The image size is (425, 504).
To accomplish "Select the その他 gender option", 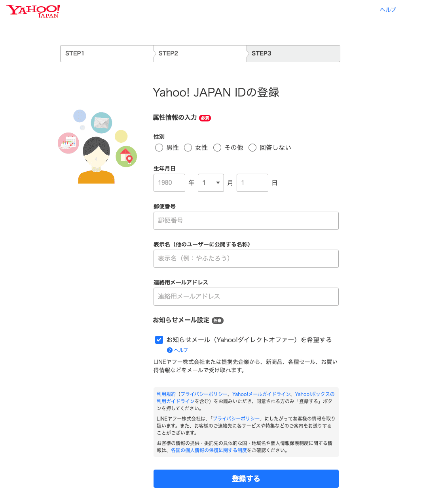I will coord(217,148).
